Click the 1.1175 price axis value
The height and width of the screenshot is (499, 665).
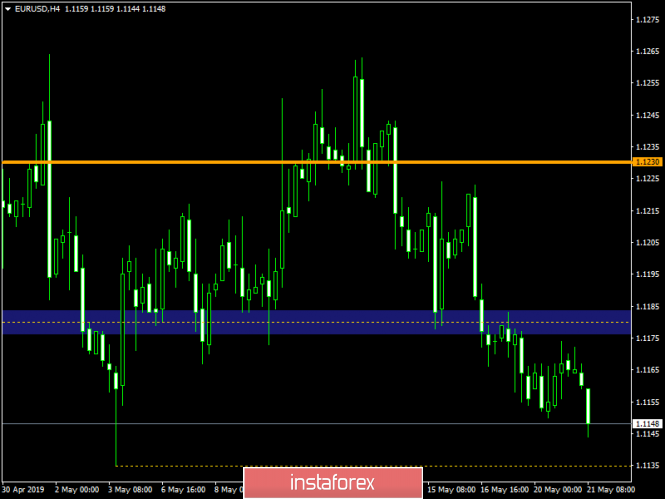click(648, 338)
